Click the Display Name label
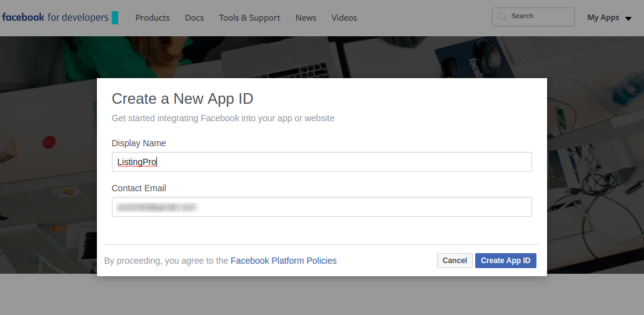Viewport: 644px width, 315px height. [x=139, y=143]
